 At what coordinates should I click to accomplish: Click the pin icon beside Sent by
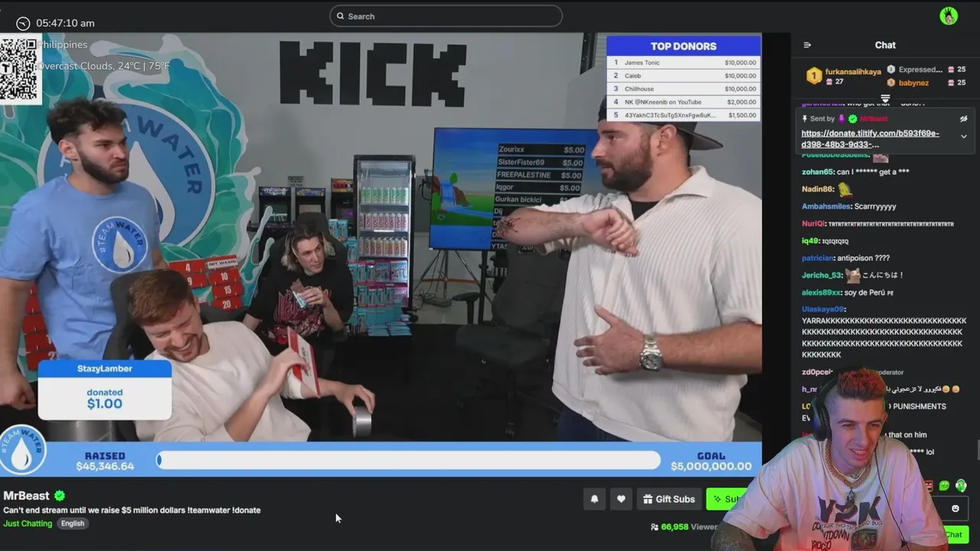point(805,119)
